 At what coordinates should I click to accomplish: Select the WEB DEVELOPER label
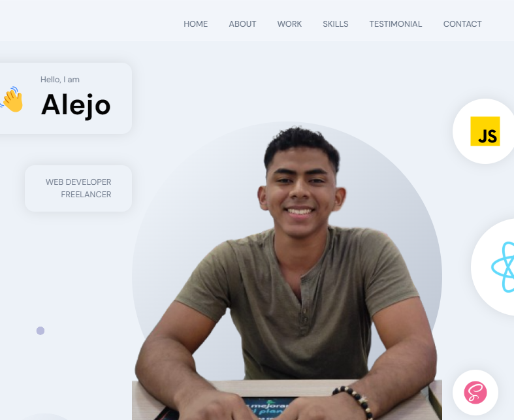(x=78, y=182)
